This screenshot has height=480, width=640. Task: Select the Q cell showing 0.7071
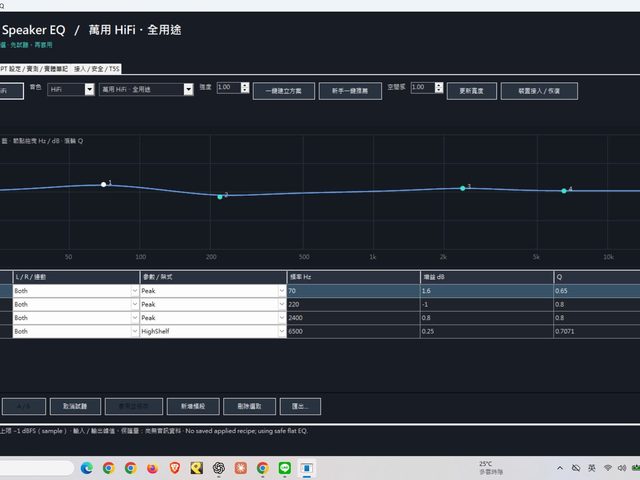[597, 331]
